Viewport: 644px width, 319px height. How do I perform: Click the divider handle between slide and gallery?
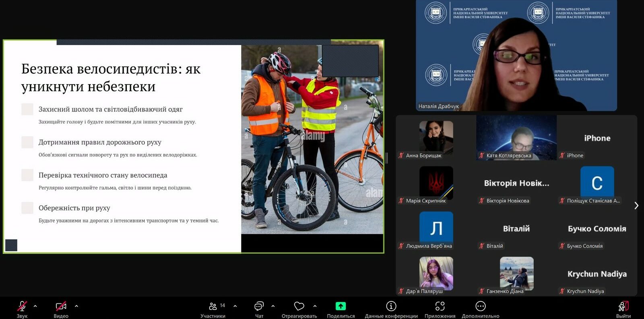(x=386, y=158)
